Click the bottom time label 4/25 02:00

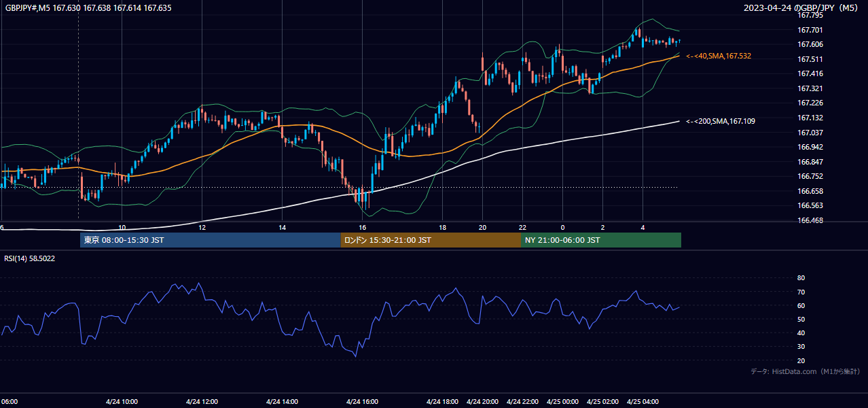(x=602, y=401)
